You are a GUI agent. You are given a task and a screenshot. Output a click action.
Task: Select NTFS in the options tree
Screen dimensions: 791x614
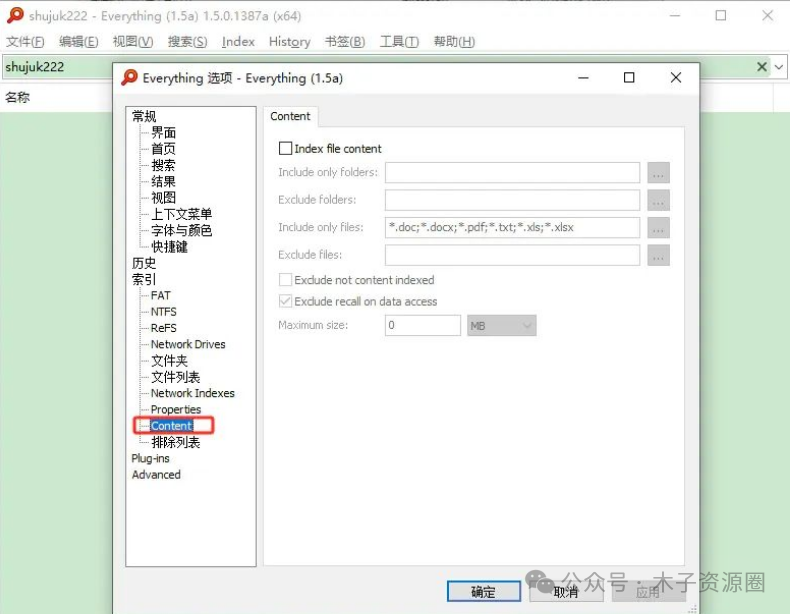click(x=163, y=311)
